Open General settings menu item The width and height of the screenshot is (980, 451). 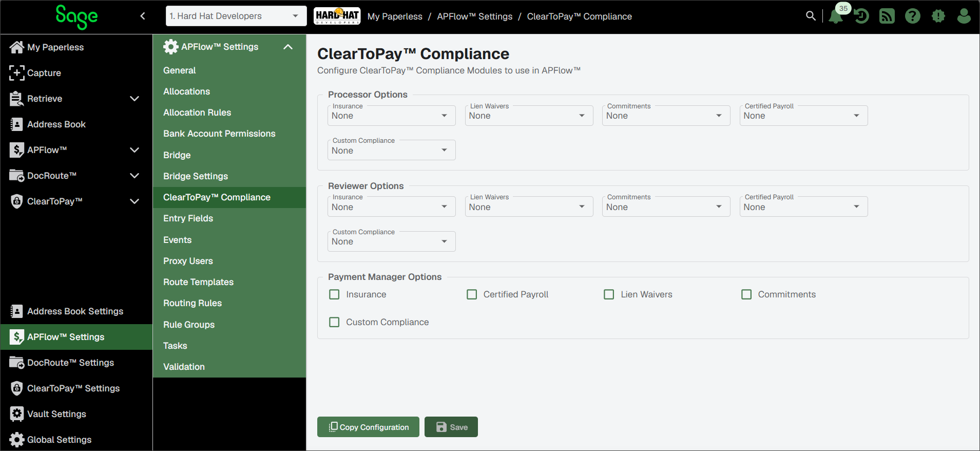pyautogui.click(x=229, y=70)
